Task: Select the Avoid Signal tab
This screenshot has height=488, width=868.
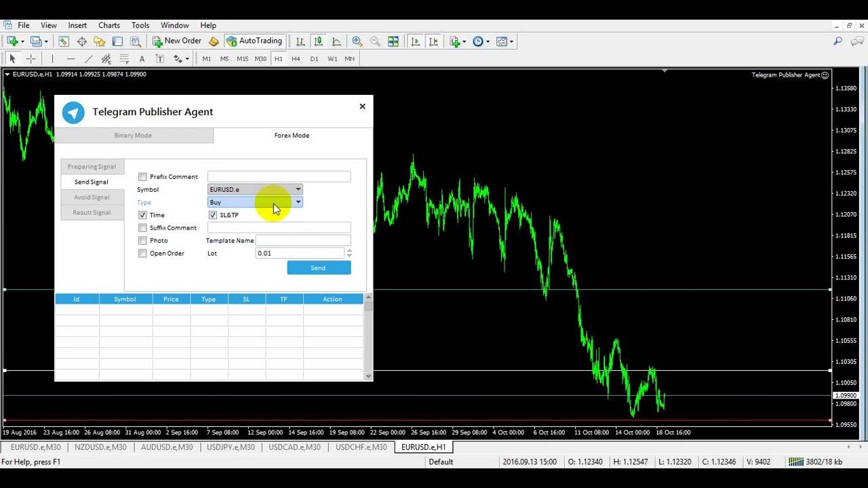Action: click(92, 197)
